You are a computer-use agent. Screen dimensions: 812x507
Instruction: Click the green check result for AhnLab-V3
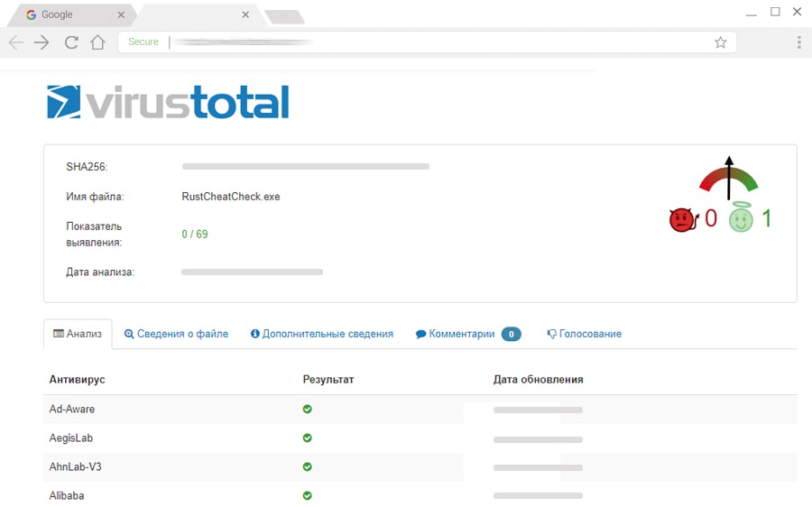tap(307, 466)
